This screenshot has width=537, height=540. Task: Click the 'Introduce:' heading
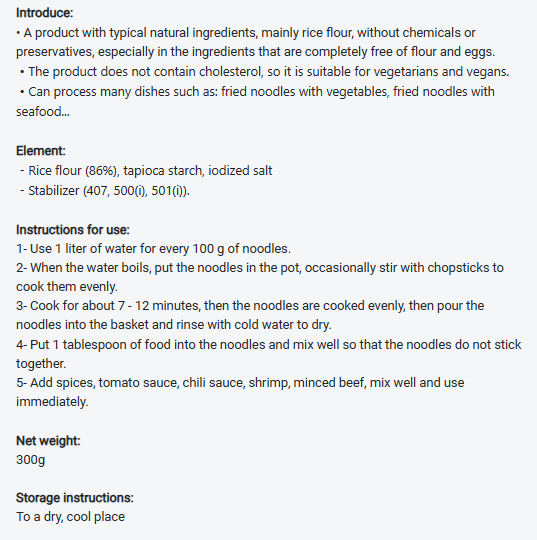point(44,13)
